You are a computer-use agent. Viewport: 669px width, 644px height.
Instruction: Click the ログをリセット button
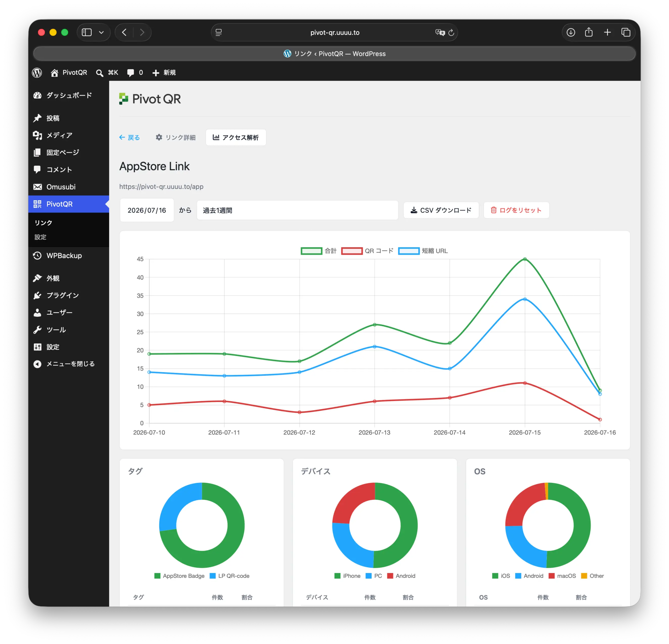tap(516, 210)
